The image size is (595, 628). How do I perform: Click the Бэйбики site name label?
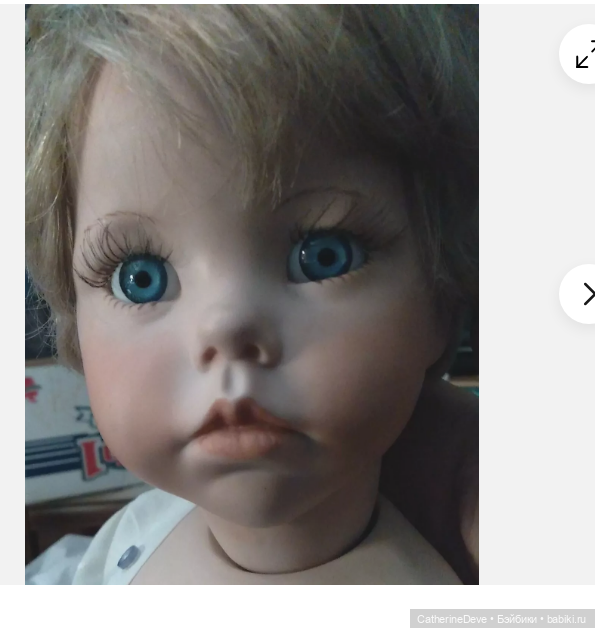[517, 619]
